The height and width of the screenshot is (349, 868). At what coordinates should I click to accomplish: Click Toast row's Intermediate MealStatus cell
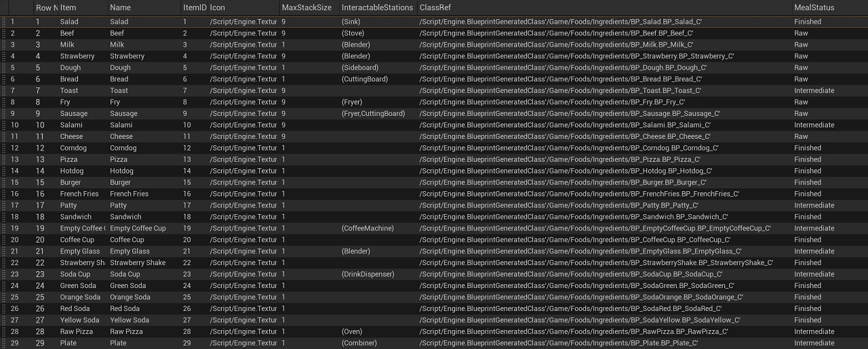tap(814, 91)
